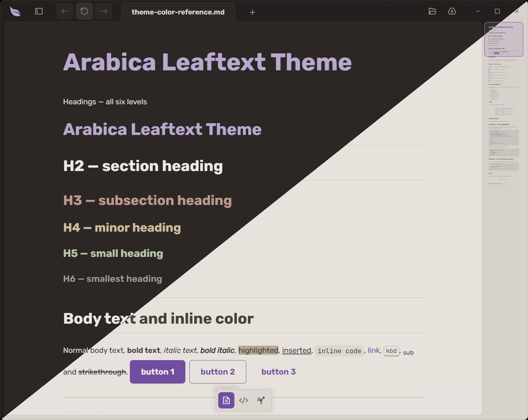Click the "strikethrough" text
The width and height of the screenshot is (528, 420).
click(x=102, y=372)
